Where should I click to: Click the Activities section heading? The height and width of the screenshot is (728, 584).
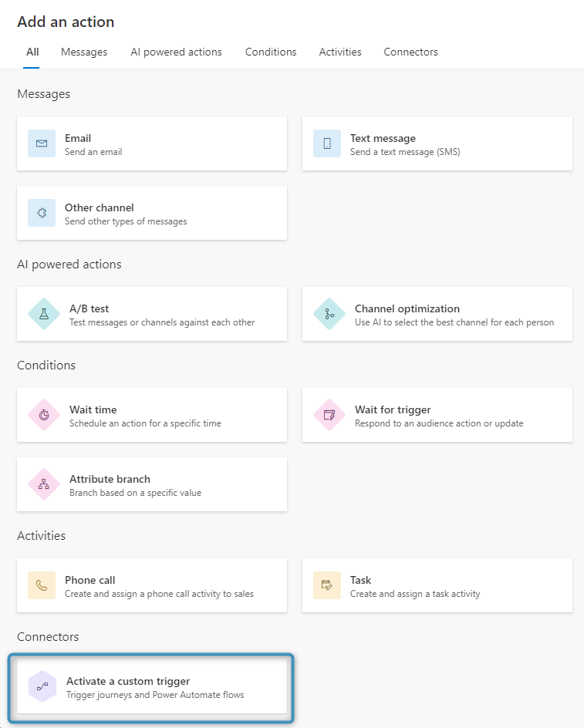pyautogui.click(x=42, y=536)
